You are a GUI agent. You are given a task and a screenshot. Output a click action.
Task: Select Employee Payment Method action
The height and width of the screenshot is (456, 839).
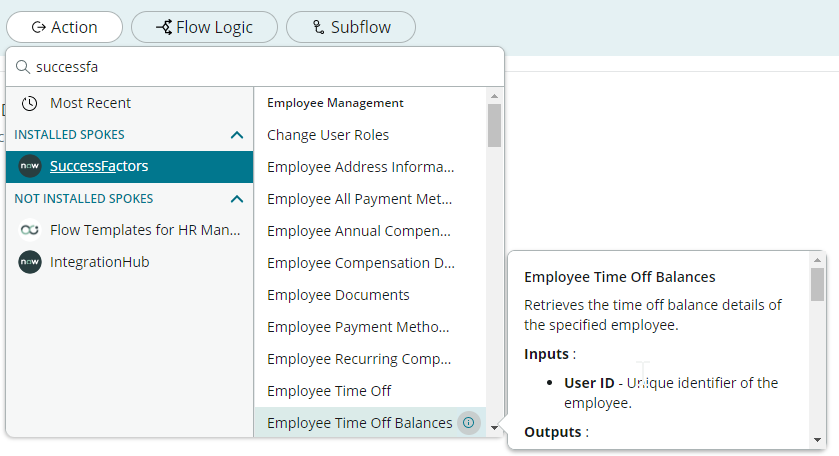(370, 327)
